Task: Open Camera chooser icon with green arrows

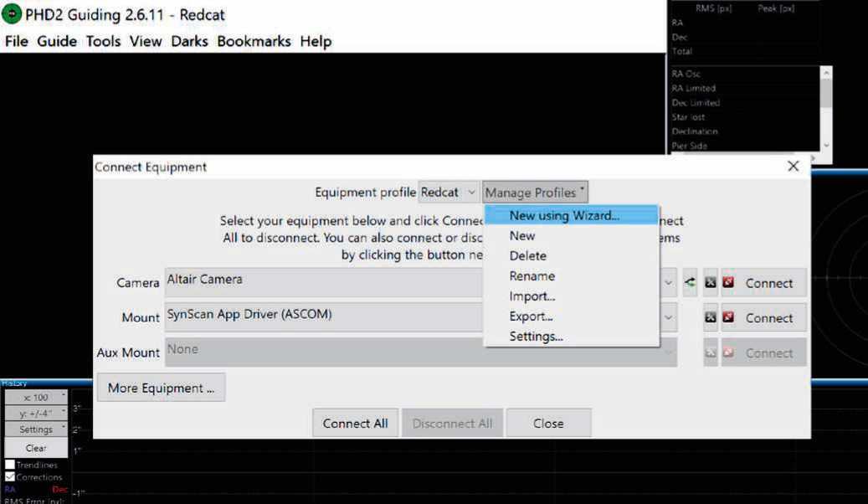Action: click(690, 282)
